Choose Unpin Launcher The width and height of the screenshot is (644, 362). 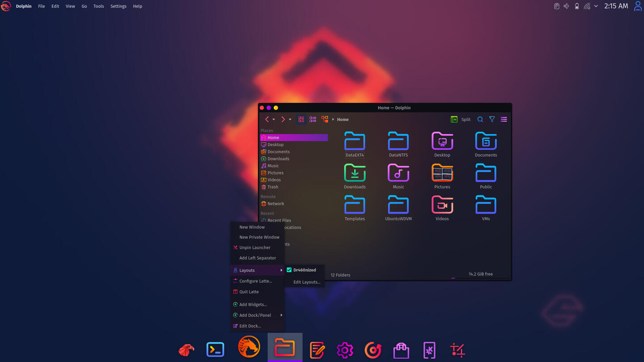(x=258, y=248)
